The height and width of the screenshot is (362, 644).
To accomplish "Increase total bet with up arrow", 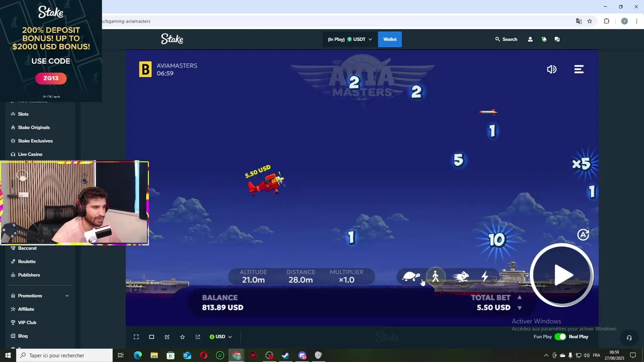I will click(520, 298).
